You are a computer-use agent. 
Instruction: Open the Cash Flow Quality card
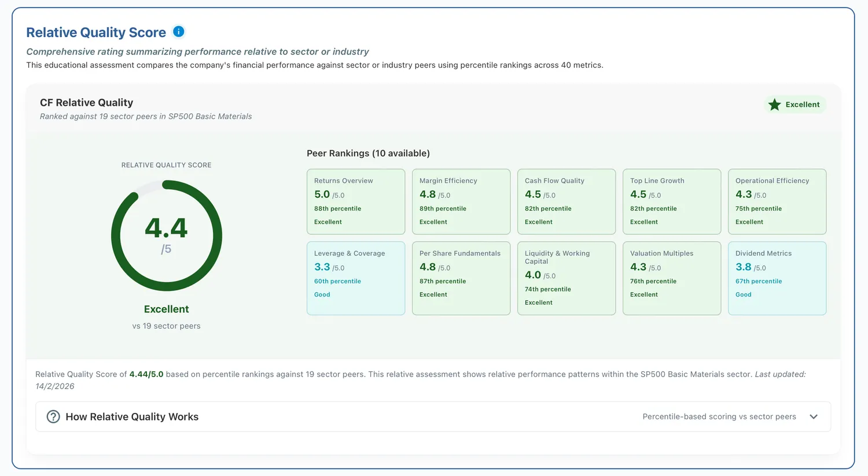click(567, 201)
